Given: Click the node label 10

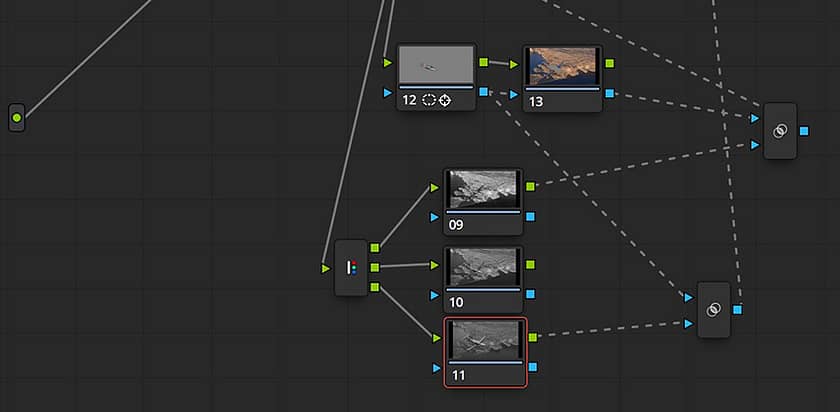Looking at the screenshot, I should point(456,303).
